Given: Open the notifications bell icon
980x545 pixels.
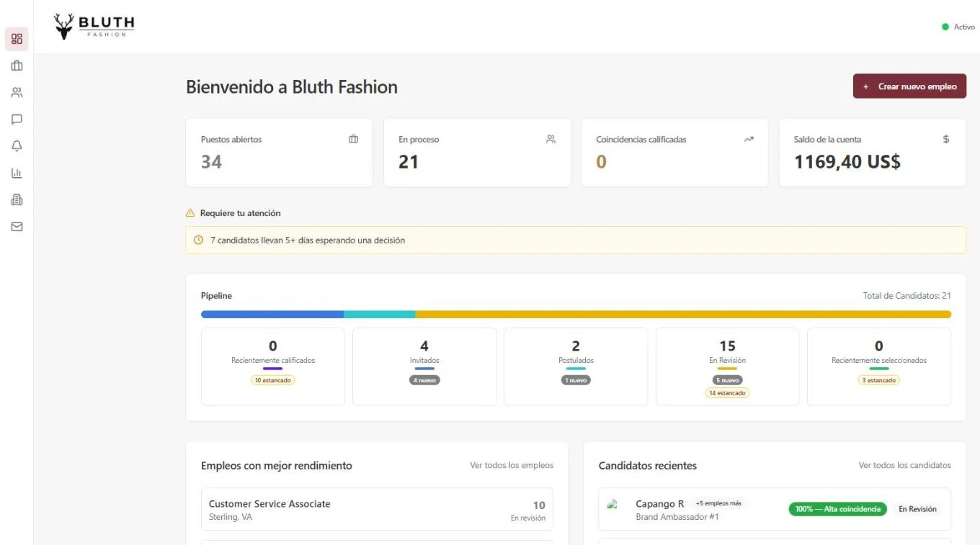Looking at the screenshot, I should [x=17, y=146].
